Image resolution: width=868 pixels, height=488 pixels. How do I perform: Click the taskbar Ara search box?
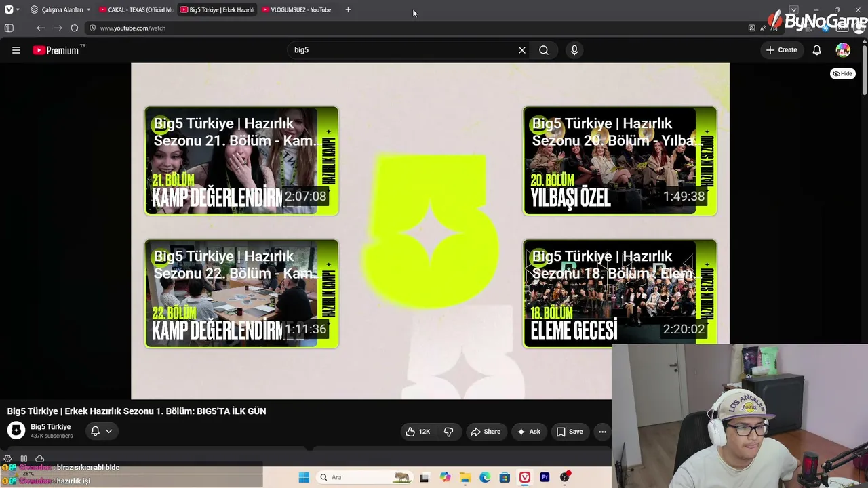click(364, 477)
